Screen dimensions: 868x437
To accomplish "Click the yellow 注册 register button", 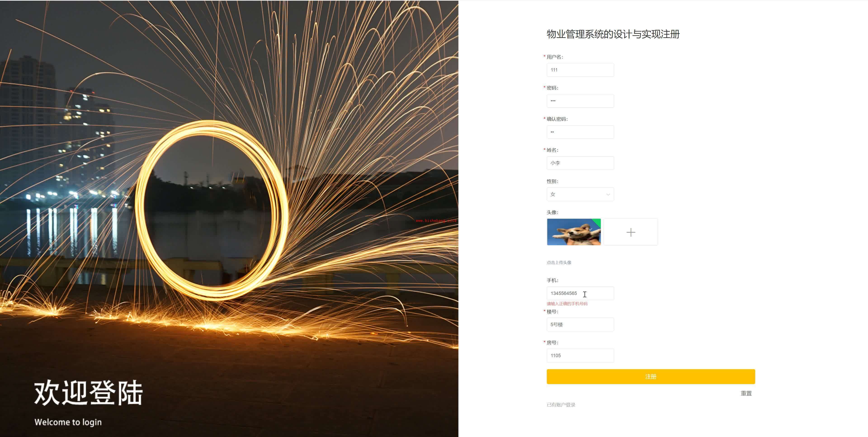I will click(x=651, y=376).
